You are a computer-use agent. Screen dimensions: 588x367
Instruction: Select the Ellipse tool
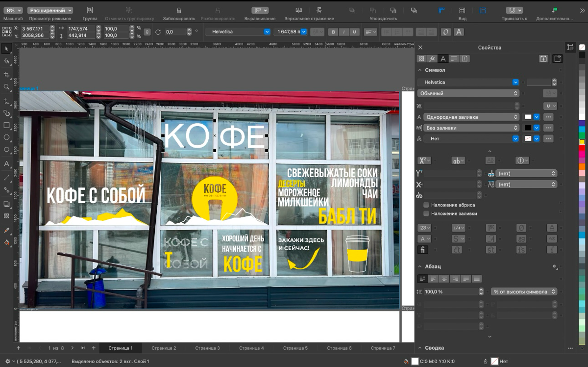[x=7, y=137]
